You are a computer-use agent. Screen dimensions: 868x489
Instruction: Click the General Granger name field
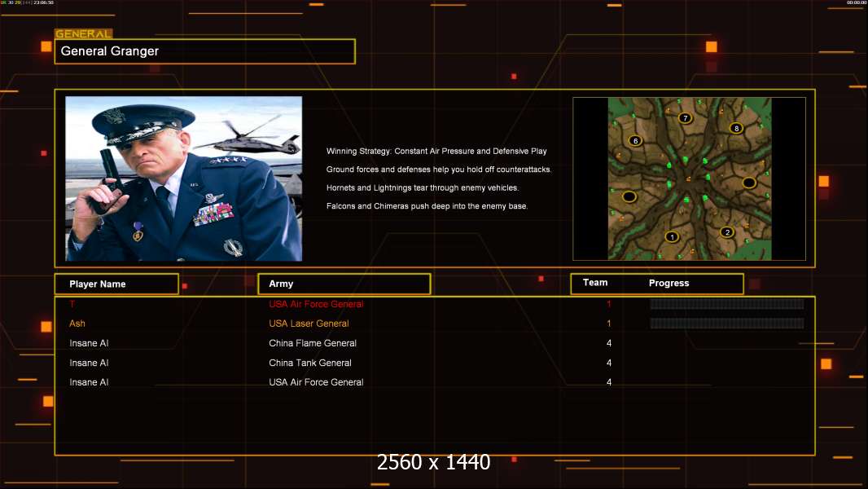point(204,51)
